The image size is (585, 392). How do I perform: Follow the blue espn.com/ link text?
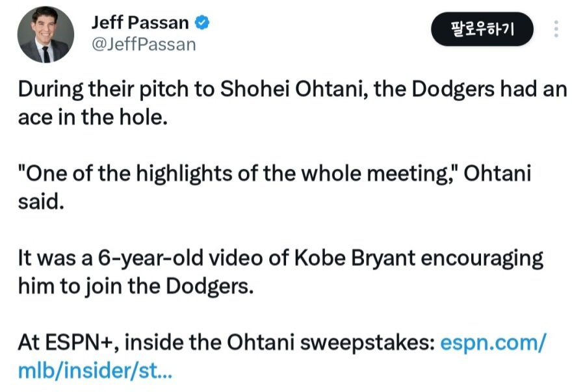(493, 343)
